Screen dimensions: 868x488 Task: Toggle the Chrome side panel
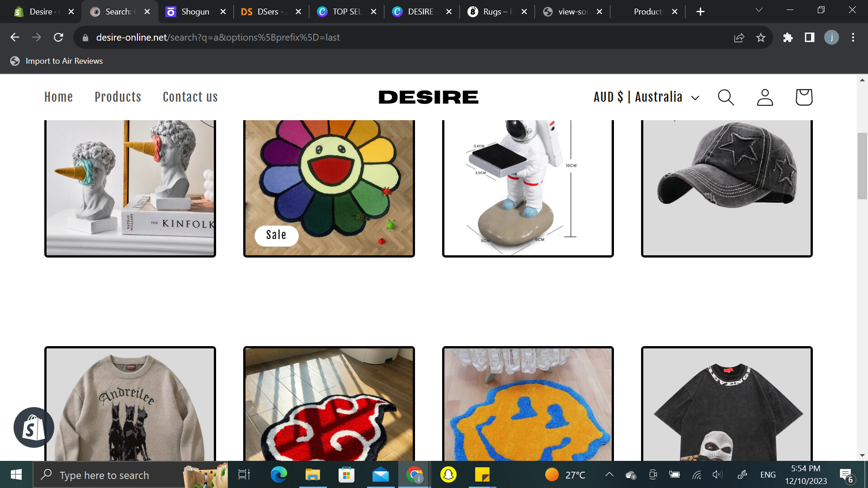[810, 38]
